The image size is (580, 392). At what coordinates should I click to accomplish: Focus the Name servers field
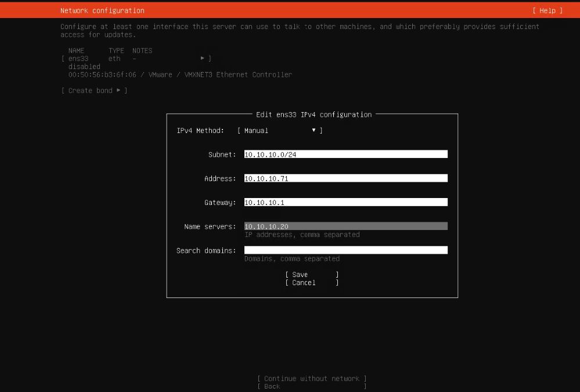(345, 226)
